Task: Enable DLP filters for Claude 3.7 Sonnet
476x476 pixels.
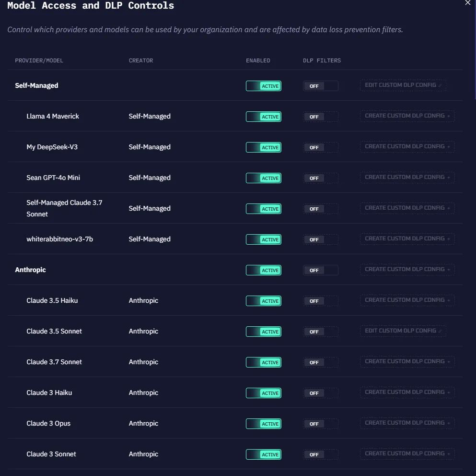Action: pyautogui.click(x=320, y=362)
